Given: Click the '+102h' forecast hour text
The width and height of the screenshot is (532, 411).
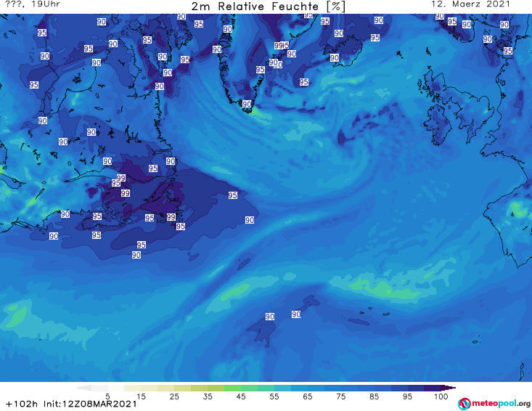Looking at the screenshot, I should coord(22,404).
